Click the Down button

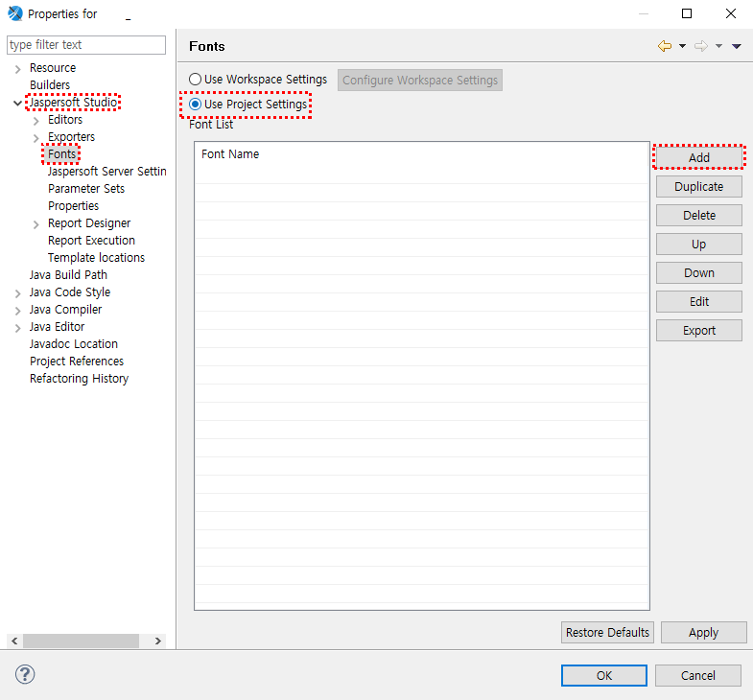(x=698, y=272)
